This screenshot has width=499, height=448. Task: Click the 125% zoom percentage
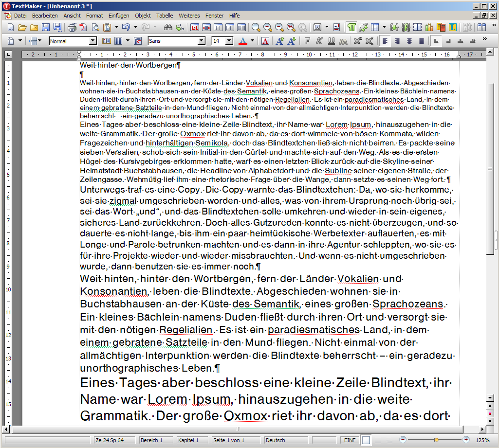[x=482, y=440]
